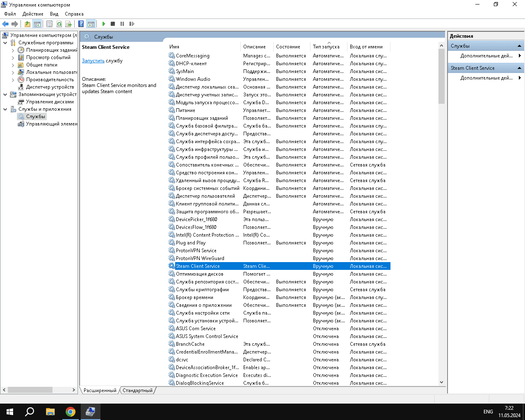Open Дополнительные действия under Steam Client Service
Screen dimensions: 525x420
click(x=486, y=78)
